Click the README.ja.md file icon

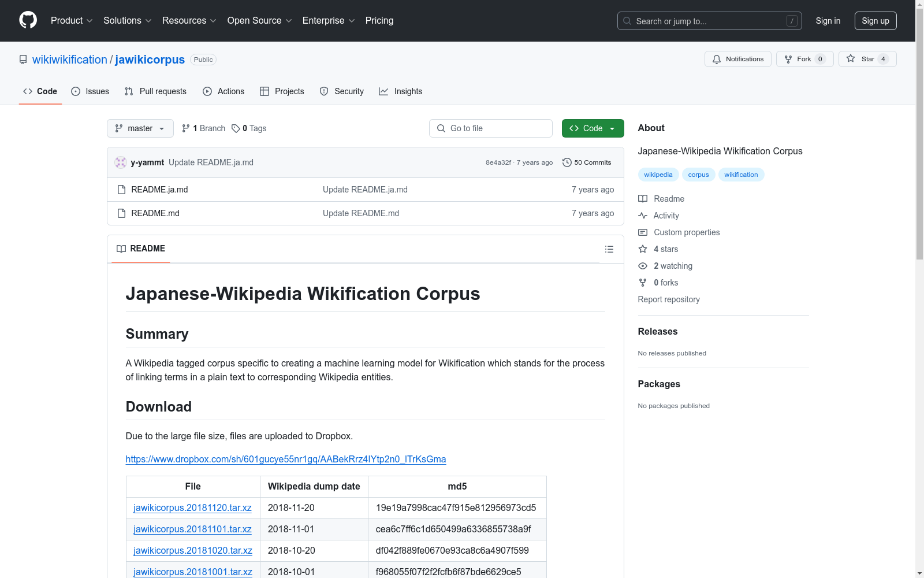click(121, 190)
